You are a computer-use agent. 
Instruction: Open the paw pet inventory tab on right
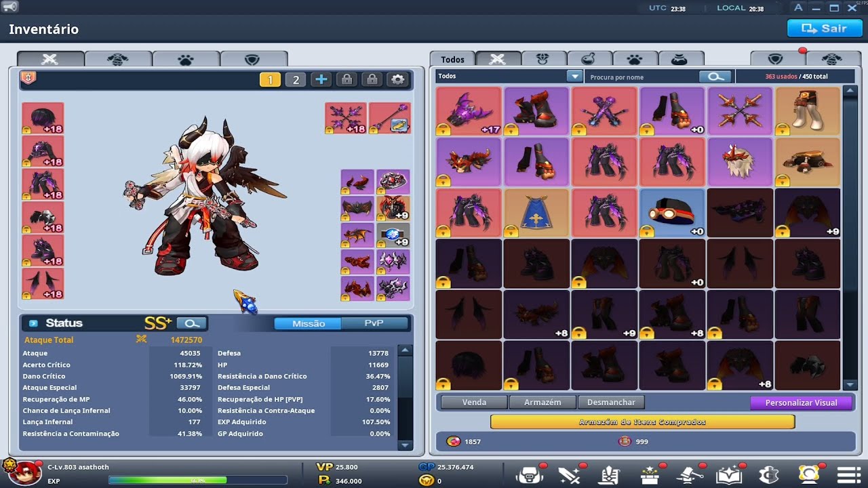click(x=635, y=59)
